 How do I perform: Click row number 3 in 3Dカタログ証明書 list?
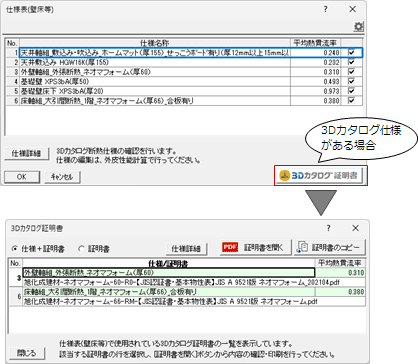[16, 278]
